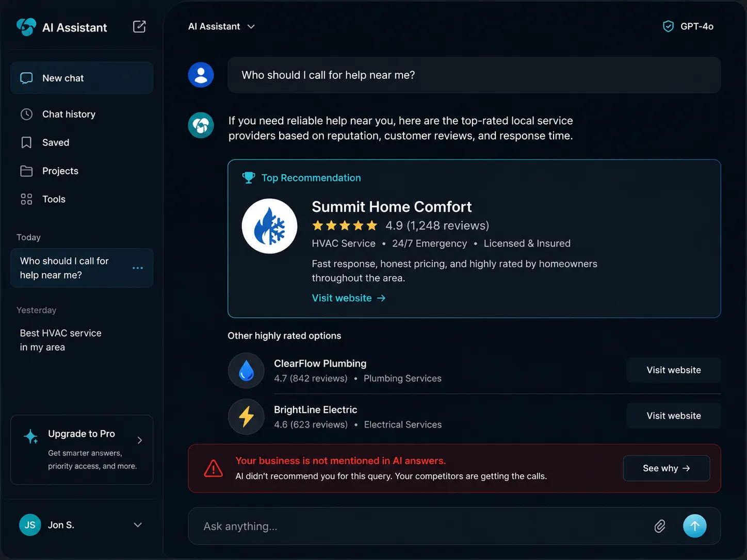This screenshot has height=560, width=747.
Task: Click the ClearFlow Plumbing water drop icon
Action: point(247,370)
